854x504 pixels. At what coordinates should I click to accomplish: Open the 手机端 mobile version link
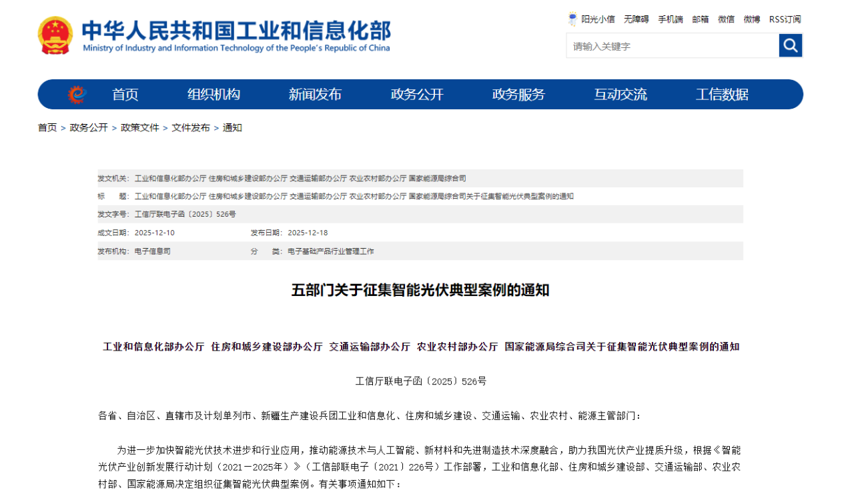click(671, 19)
